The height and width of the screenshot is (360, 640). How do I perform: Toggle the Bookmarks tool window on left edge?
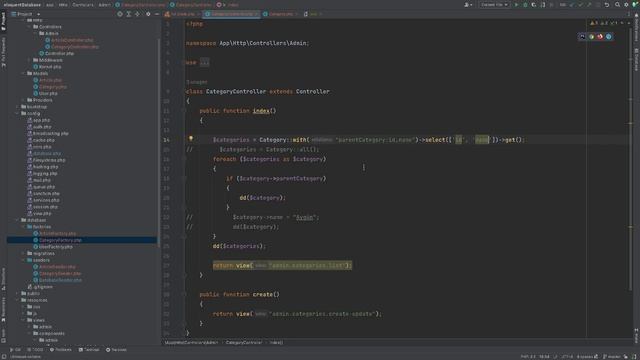(x=3, y=310)
